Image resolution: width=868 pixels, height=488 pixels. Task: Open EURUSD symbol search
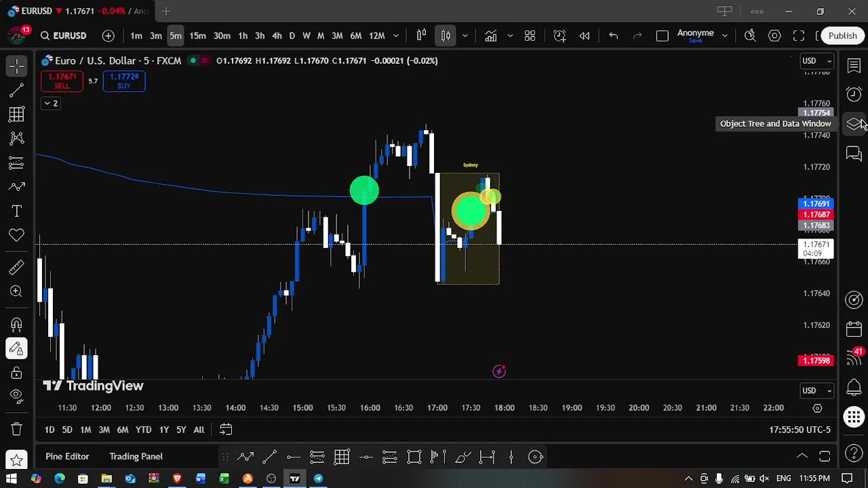63,35
